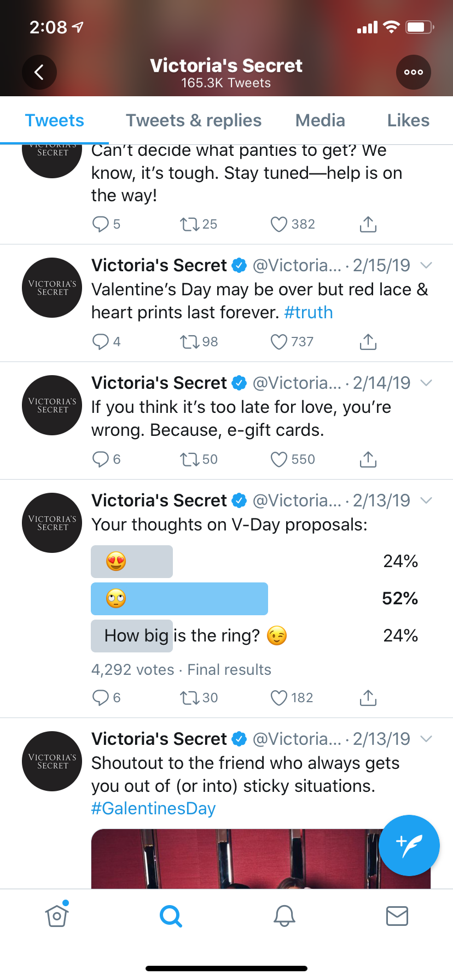
Task: Switch to the Media tab
Action: 320,120
